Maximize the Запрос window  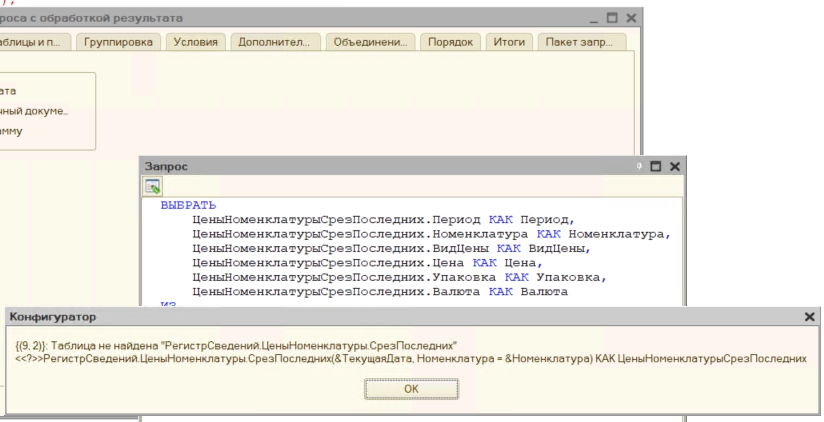[655, 165]
